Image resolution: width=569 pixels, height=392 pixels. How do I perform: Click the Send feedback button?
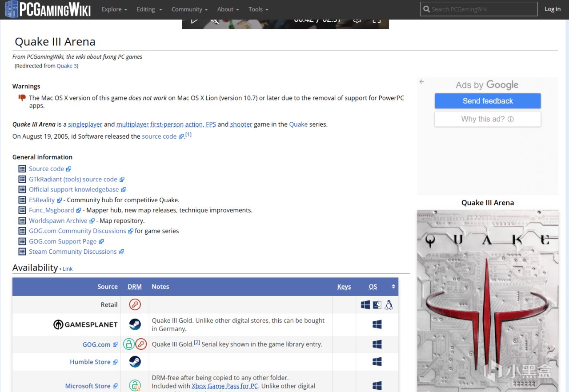tap(488, 101)
